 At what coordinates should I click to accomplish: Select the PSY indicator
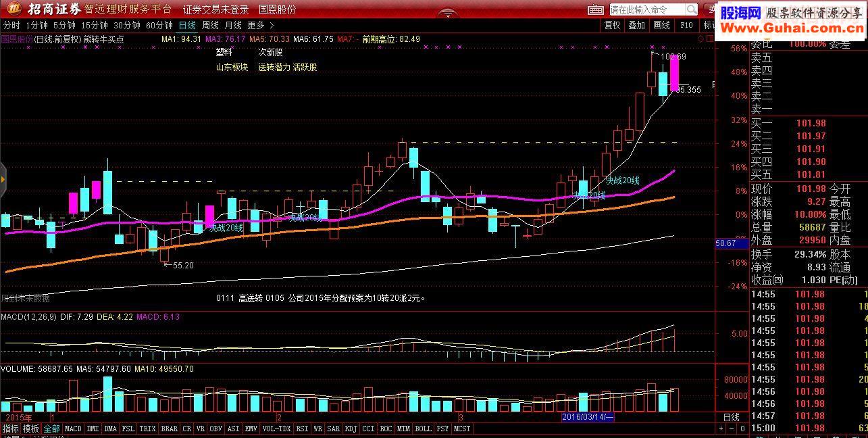coord(442,429)
